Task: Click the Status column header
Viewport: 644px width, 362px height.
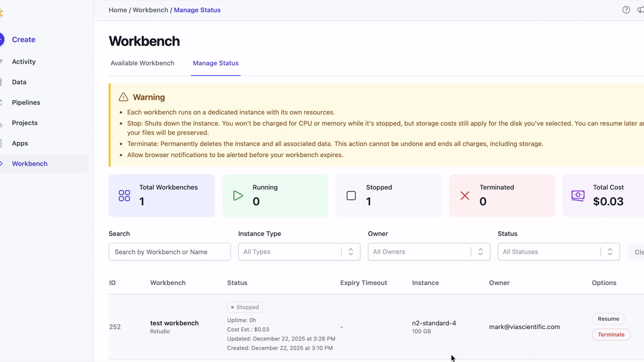Action: point(237,283)
